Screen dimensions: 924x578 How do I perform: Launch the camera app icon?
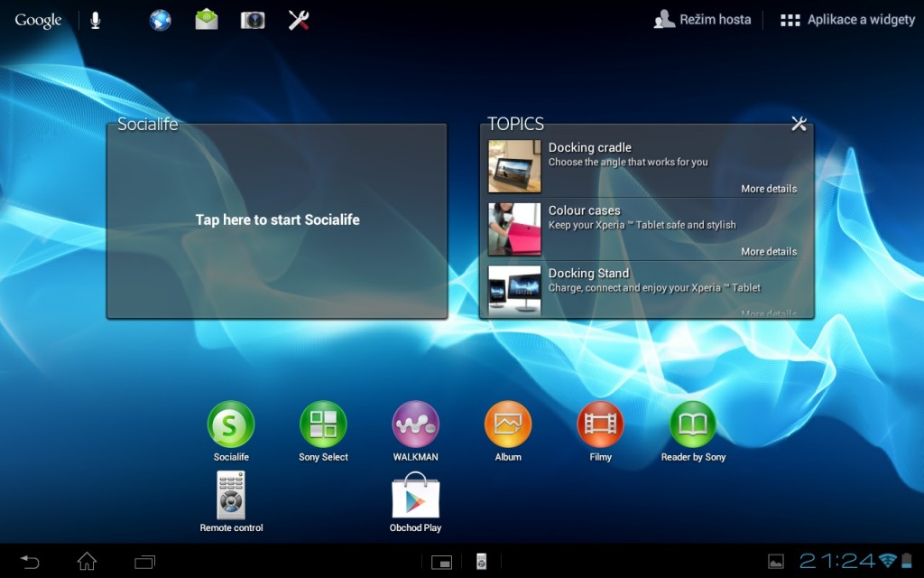coord(253,20)
